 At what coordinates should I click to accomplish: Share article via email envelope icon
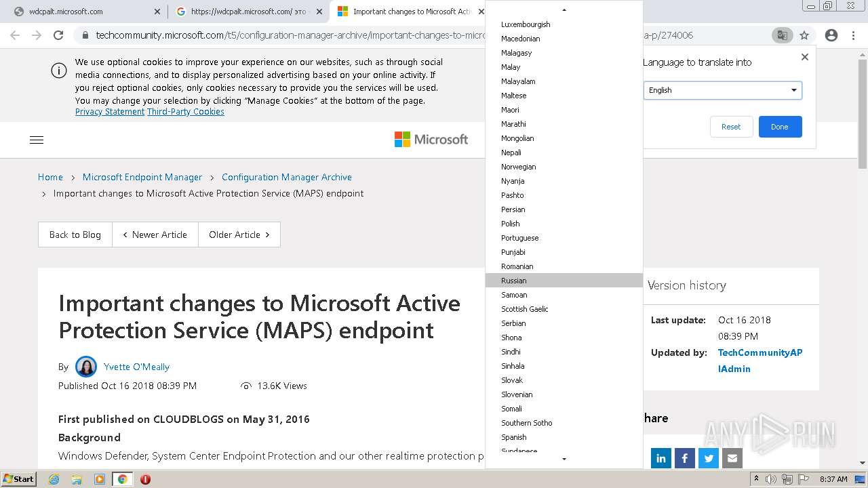point(732,458)
